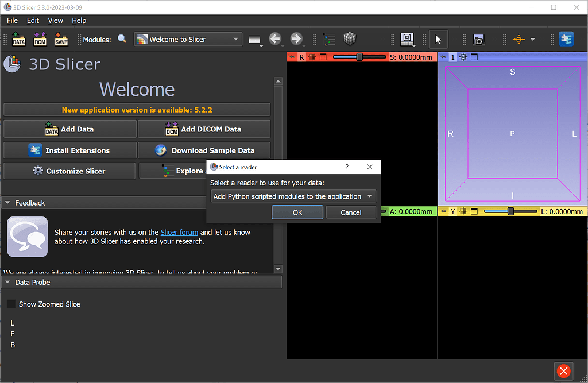This screenshot has width=588, height=383.
Task: Enable the Show Zoomed Slice checkbox
Action: click(x=11, y=304)
